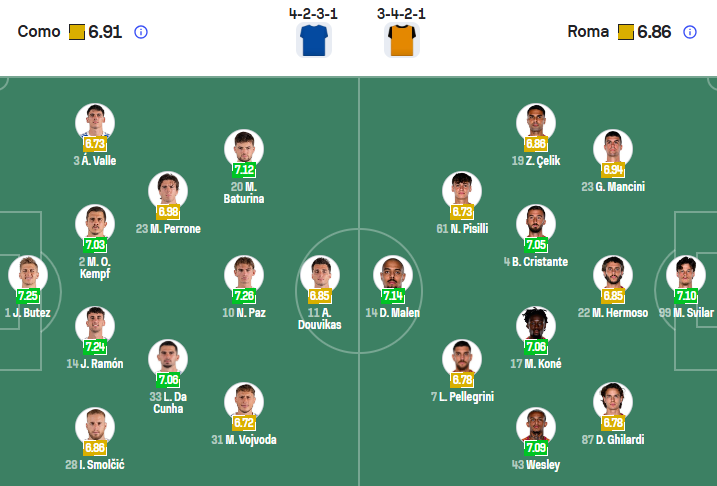Click I. Smolčić's 6.86 rating badge
Screen dimensions: 717x486
click(x=95, y=447)
